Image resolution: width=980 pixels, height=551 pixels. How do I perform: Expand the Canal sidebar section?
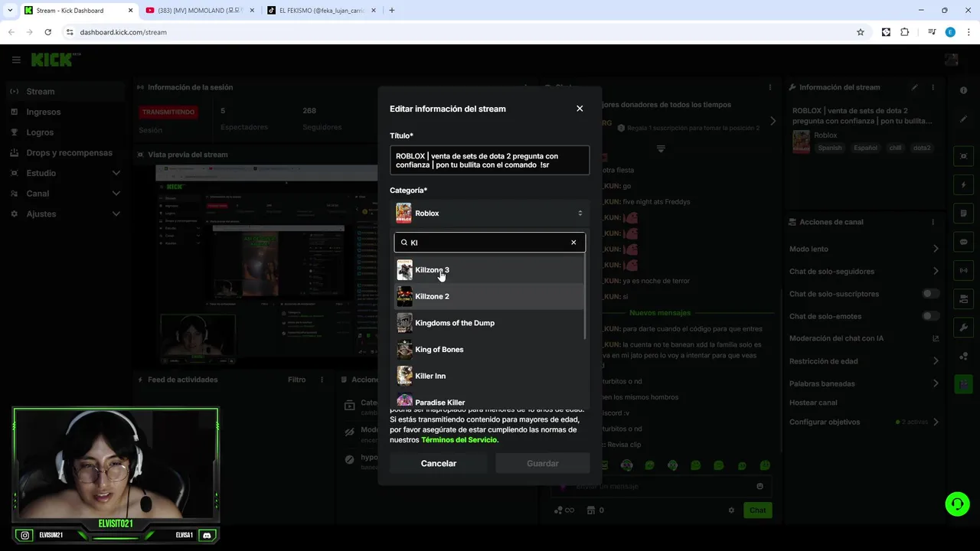tap(116, 194)
